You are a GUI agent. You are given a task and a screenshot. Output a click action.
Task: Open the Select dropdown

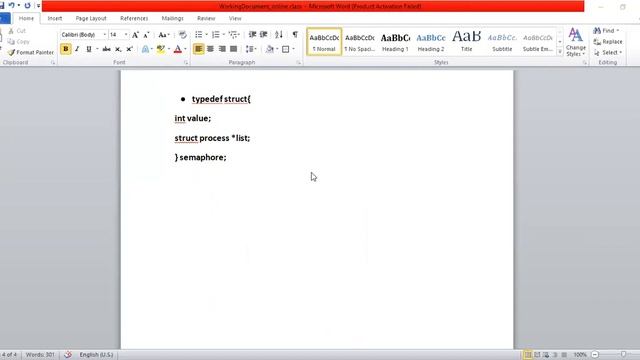(608, 53)
